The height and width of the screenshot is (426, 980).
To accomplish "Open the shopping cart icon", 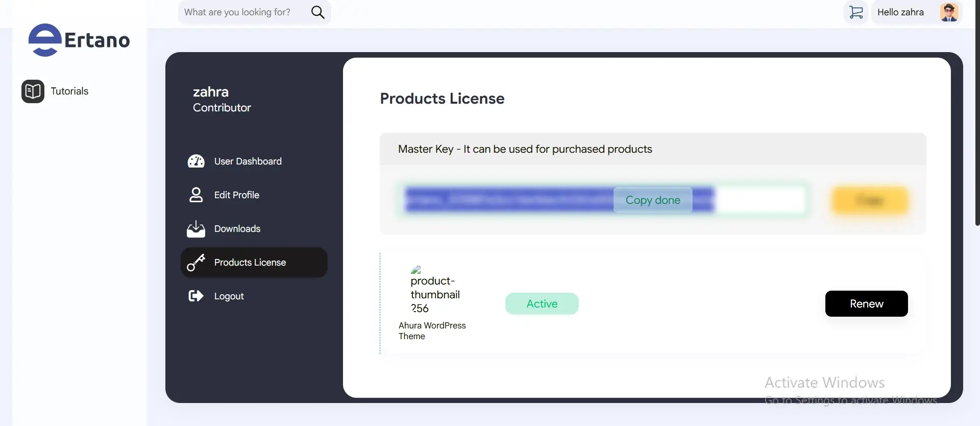I will pyautogui.click(x=856, y=12).
